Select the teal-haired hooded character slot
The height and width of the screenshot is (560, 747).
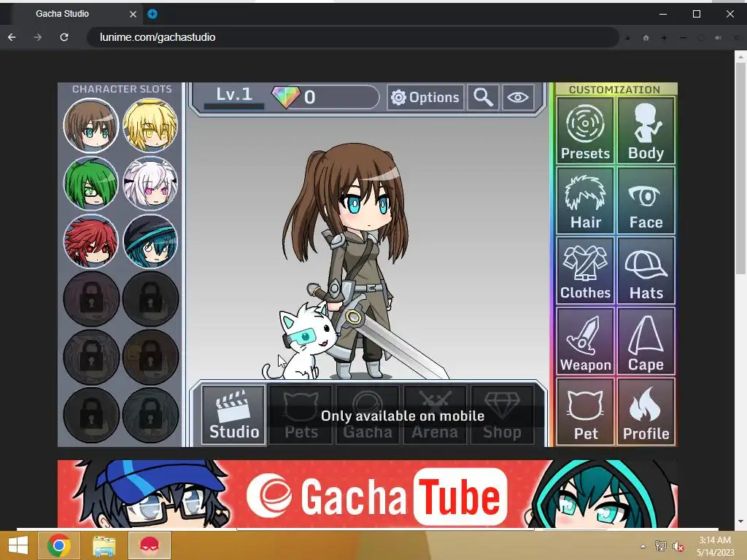150,241
